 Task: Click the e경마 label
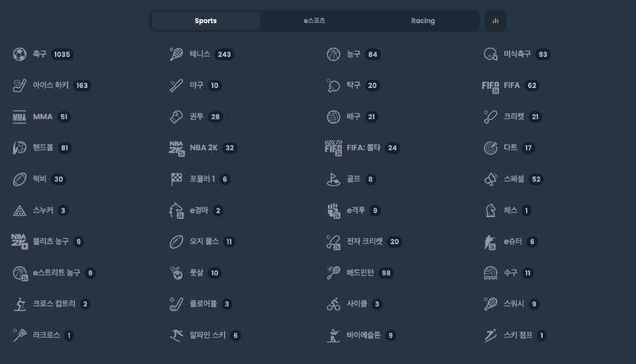point(199,210)
